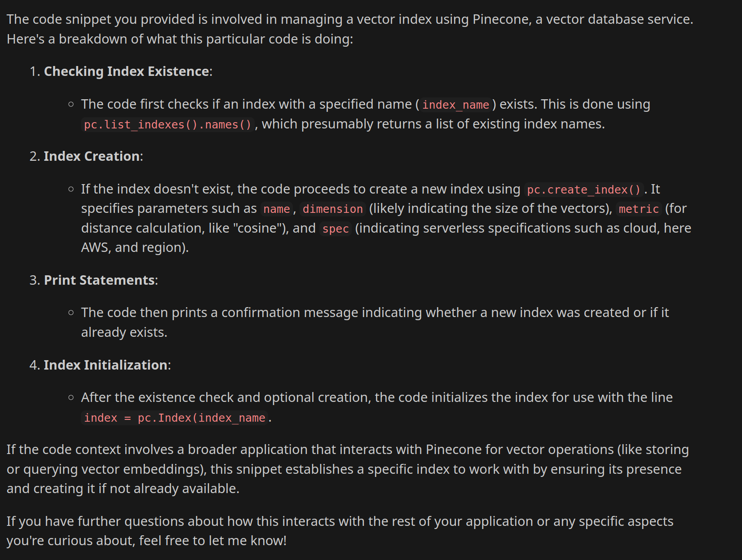Click the 'index = pc.Index(index_name' code snippet

[x=175, y=418]
